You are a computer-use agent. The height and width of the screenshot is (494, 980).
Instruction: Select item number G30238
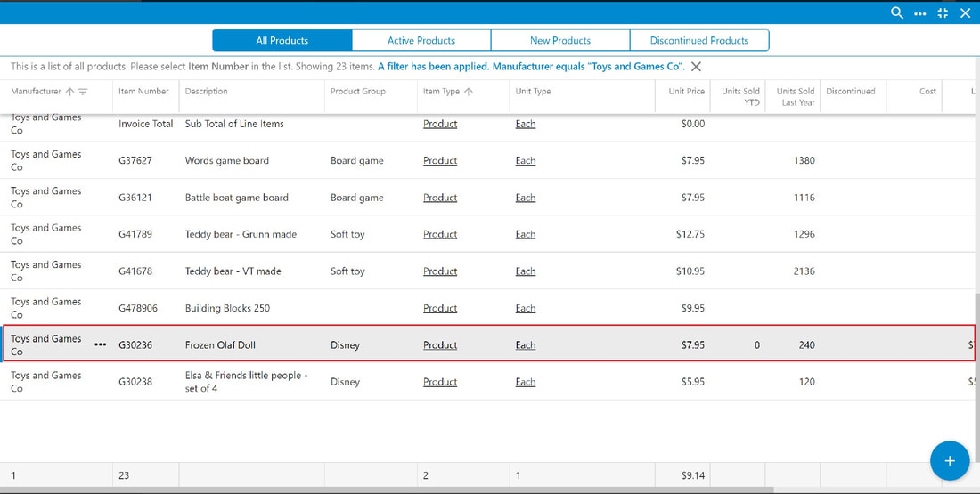135,382
